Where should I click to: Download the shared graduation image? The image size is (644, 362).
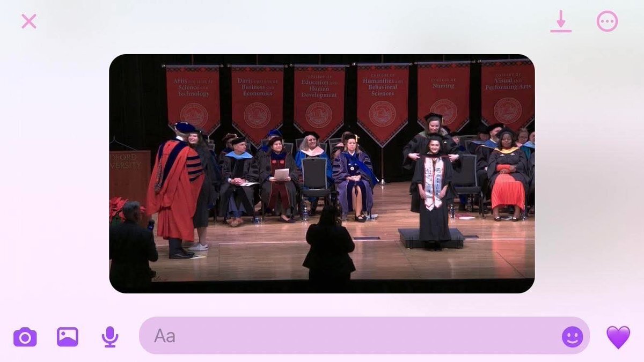click(x=560, y=21)
